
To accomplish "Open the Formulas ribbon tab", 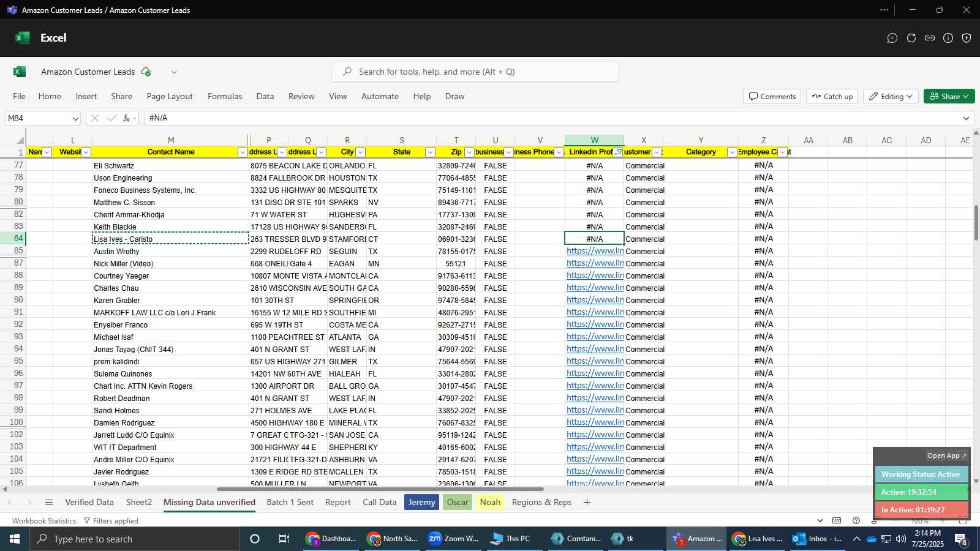I will point(225,97).
